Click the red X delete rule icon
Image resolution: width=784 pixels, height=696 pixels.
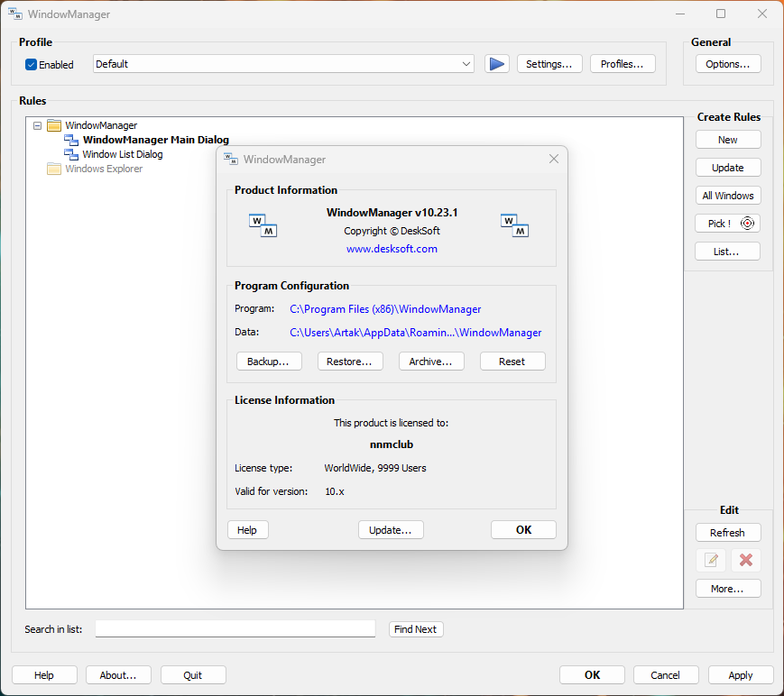[x=746, y=560]
